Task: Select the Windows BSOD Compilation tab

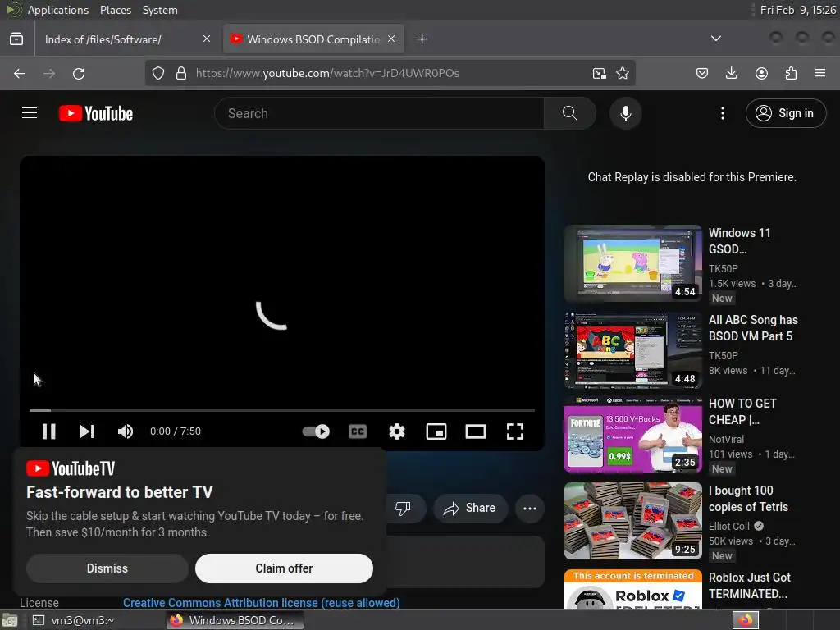Action: click(313, 39)
